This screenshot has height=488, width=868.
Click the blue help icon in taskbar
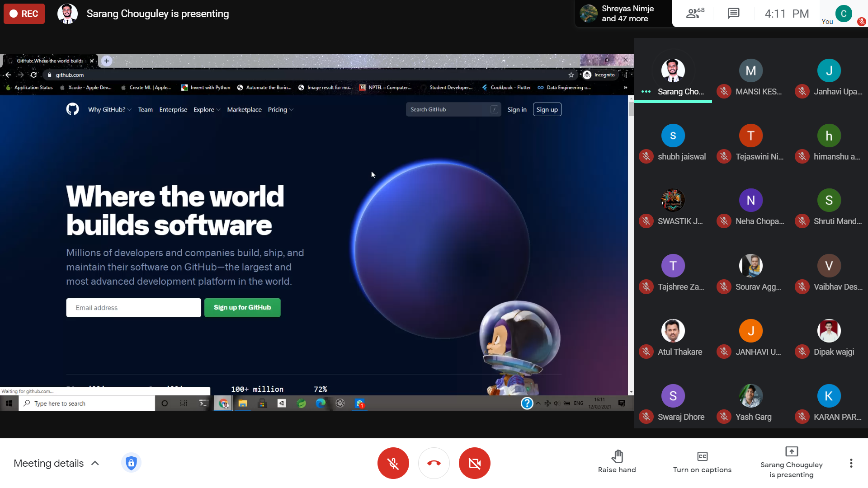pyautogui.click(x=527, y=403)
